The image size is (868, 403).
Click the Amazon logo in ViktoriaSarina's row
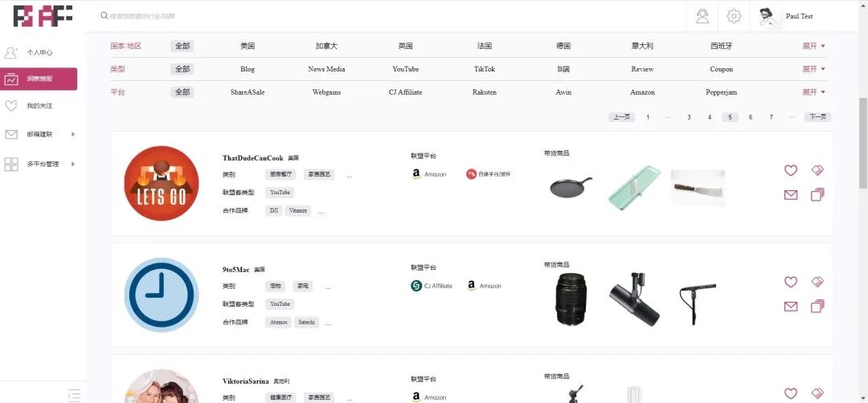pyautogui.click(x=416, y=397)
